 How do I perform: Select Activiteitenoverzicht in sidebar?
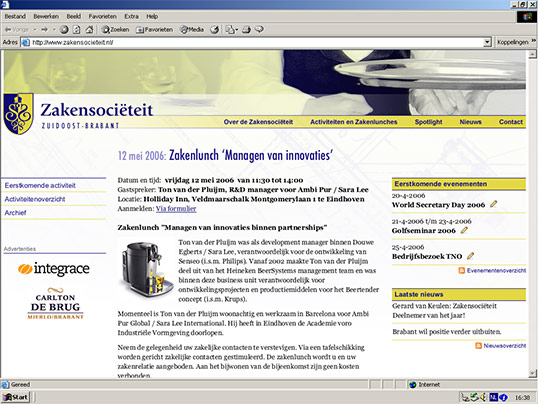coord(35,199)
